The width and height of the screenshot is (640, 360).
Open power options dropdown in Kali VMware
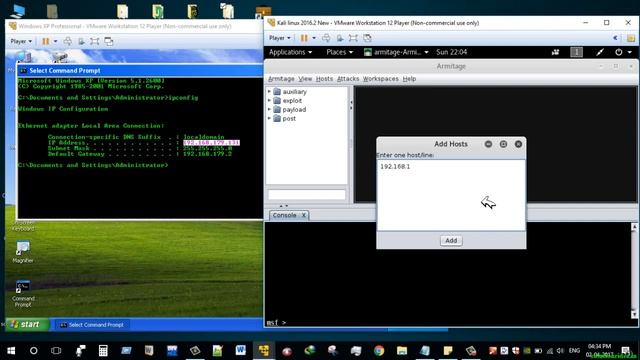[314, 38]
